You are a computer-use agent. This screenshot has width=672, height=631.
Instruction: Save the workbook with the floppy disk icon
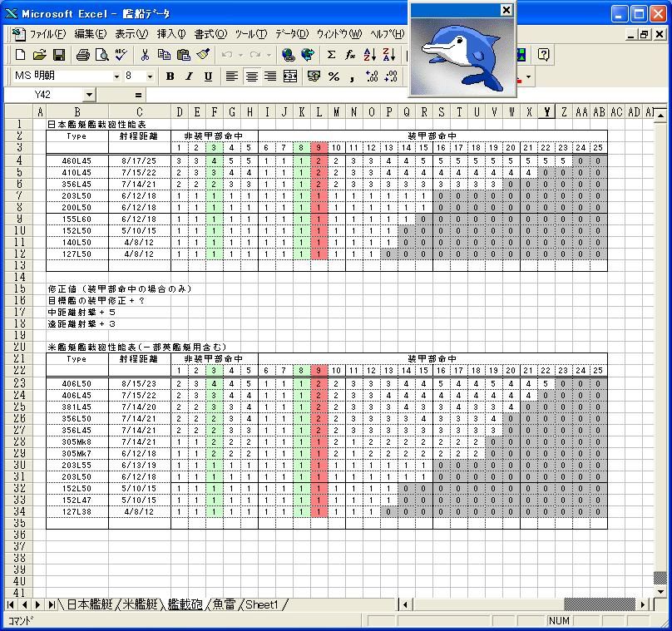point(59,55)
